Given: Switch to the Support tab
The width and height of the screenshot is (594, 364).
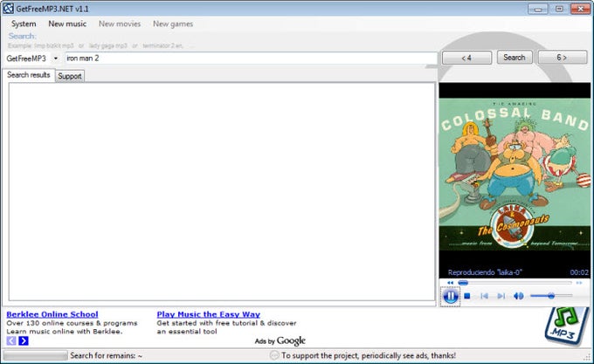Looking at the screenshot, I should pyautogui.click(x=70, y=76).
